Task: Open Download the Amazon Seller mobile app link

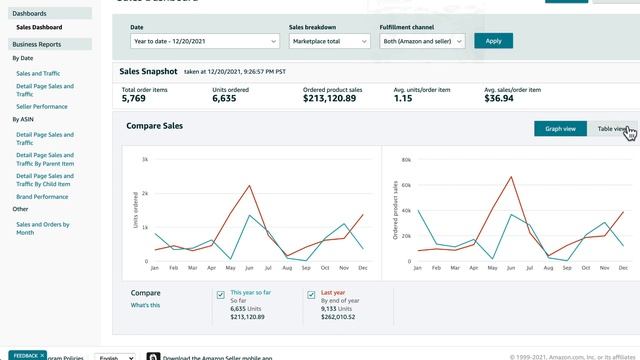Action: [218, 358]
